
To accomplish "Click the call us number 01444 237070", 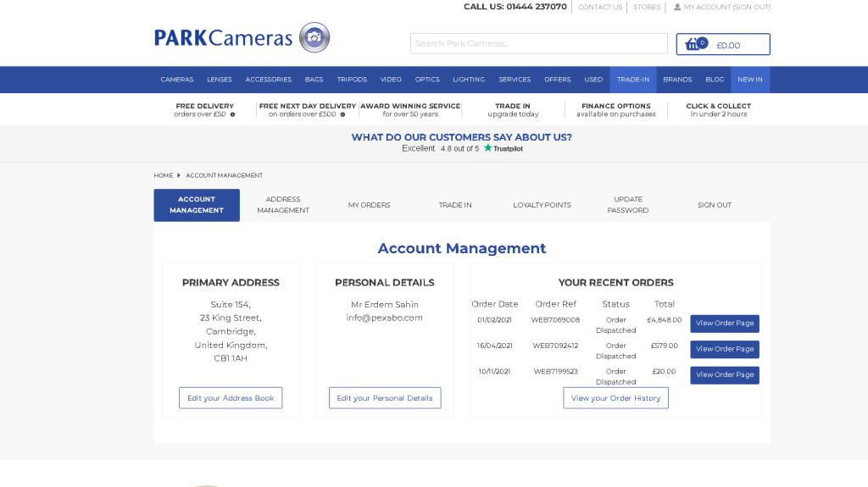I will (537, 7).
